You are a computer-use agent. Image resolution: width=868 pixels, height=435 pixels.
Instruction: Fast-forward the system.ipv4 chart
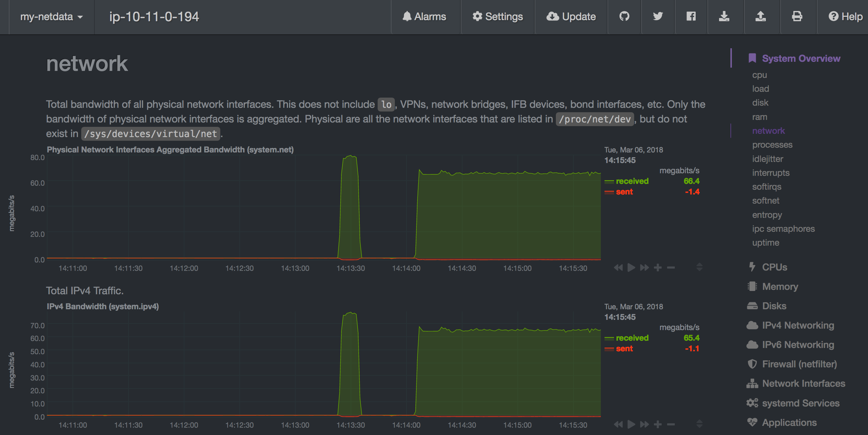tap(644, 424)
